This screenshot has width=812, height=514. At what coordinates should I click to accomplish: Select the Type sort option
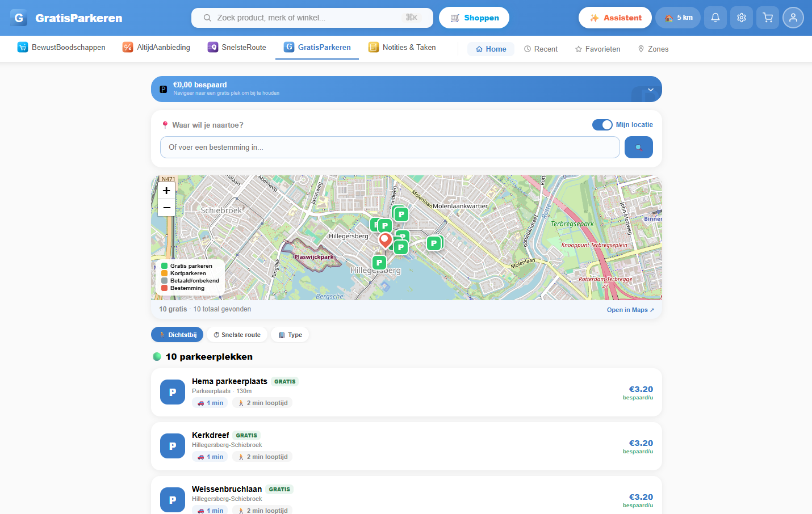[x=290, y=335]
